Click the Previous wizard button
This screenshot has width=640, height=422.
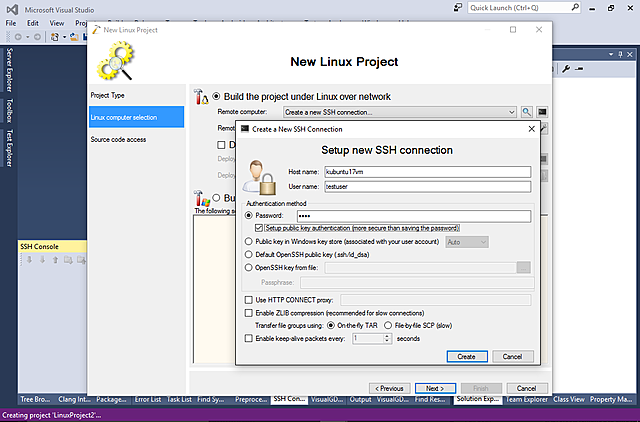pos(389,388)
